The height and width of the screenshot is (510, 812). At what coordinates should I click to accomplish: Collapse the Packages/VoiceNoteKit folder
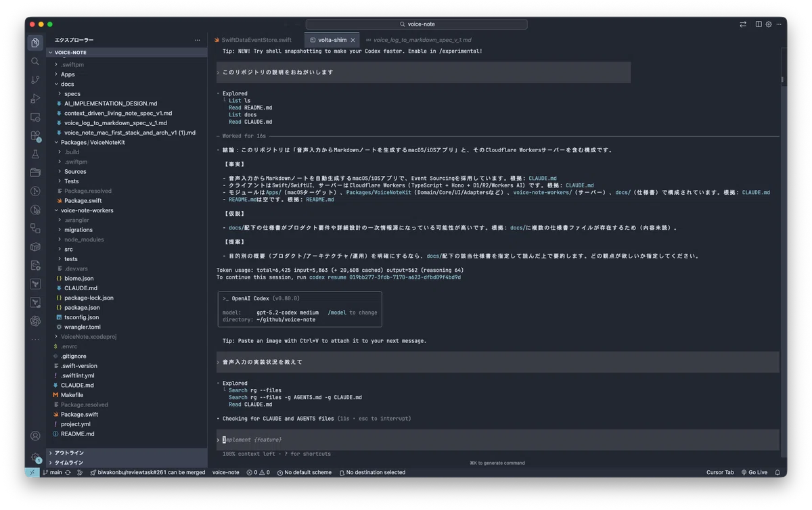click(127, 142)
